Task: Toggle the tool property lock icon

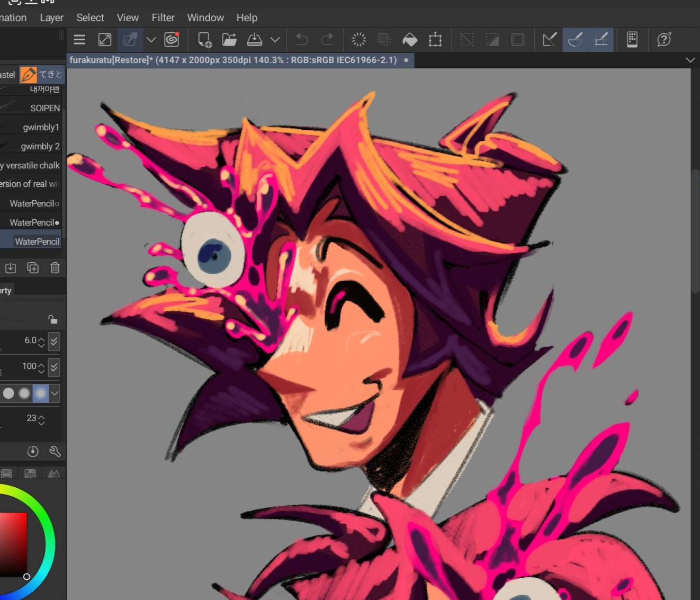Action: pyautogui.click(x=52, y=319)
